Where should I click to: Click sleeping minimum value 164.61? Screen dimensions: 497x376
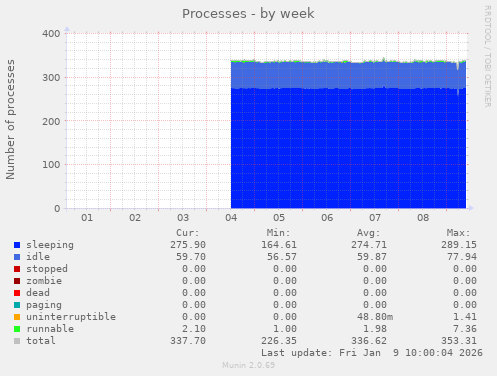coord(279,245)
